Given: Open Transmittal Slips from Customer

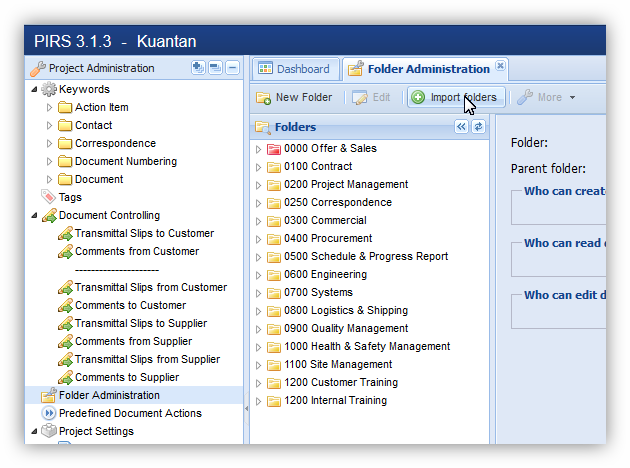Looking at the screenshot, I should pyautogui.click(x=151, y=287).
